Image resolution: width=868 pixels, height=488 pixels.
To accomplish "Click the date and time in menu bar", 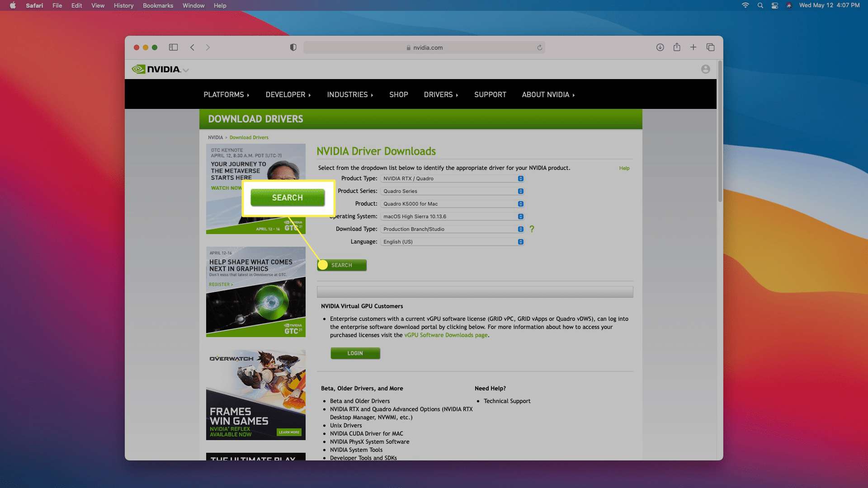I will [x=829, y=5].
